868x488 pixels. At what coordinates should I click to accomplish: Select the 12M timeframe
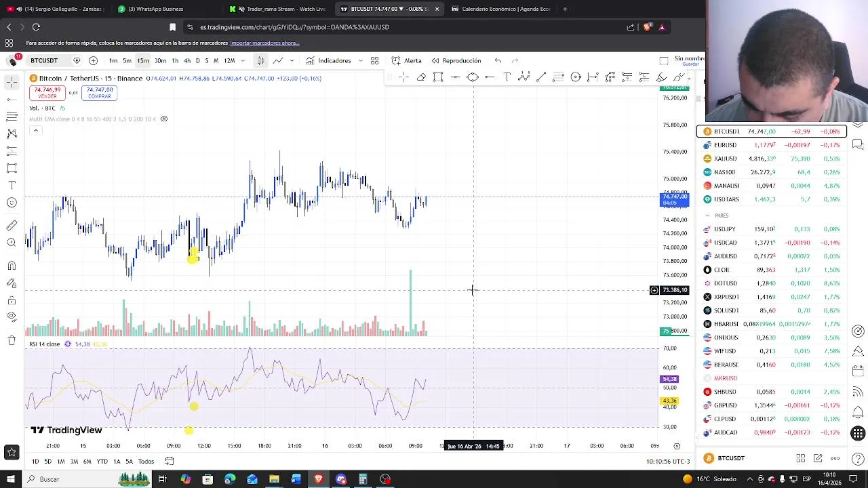click(229, 60)
